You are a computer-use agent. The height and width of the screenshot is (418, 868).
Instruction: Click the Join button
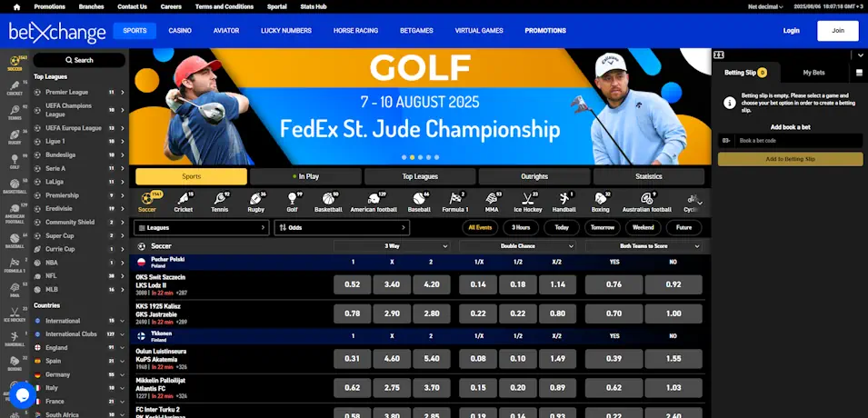tap(838, 31)
